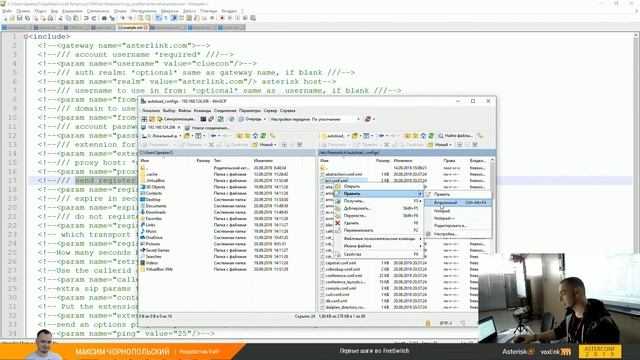
Task: Open remote 'autoload_' directory dropdown
Action: [x=336, y=136]
